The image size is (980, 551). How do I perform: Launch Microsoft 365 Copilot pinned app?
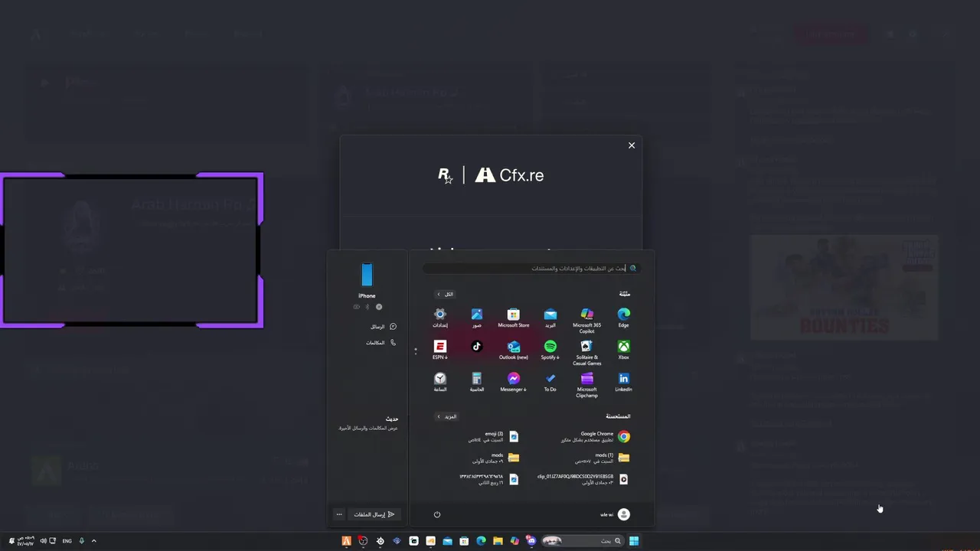pyautogui.click(x=586, y=320)
